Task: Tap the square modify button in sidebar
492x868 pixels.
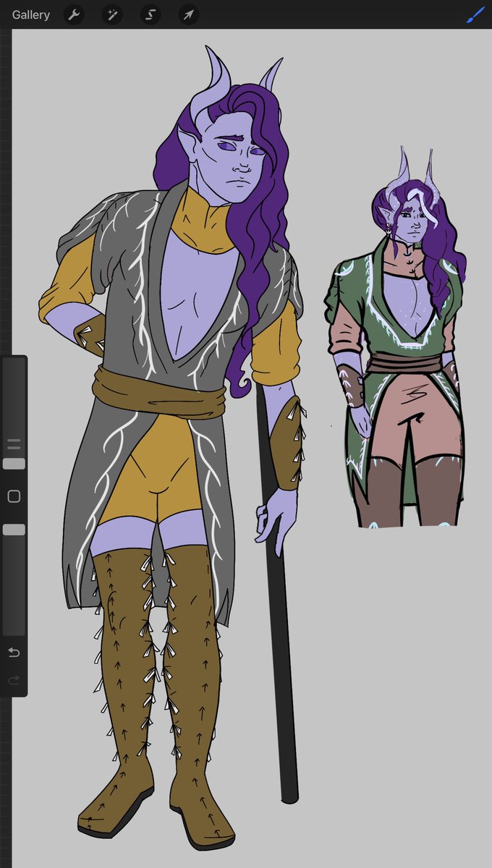Action: coord(14,497)
